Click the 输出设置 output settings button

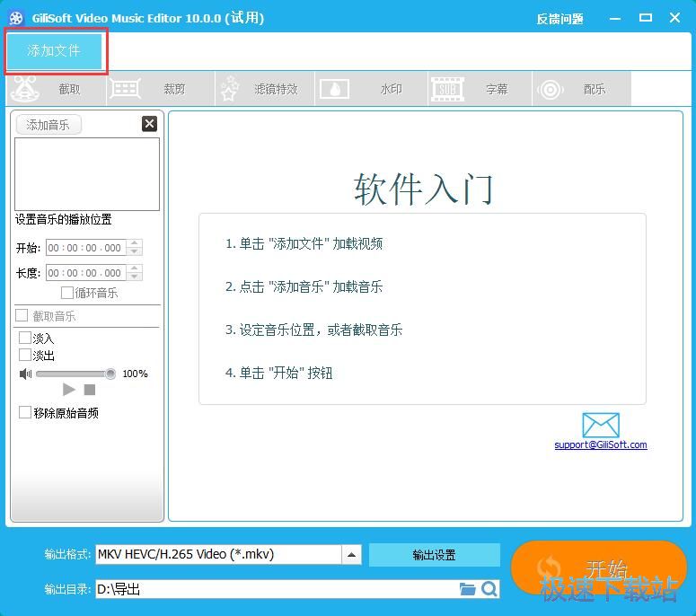tap(434, 555)
